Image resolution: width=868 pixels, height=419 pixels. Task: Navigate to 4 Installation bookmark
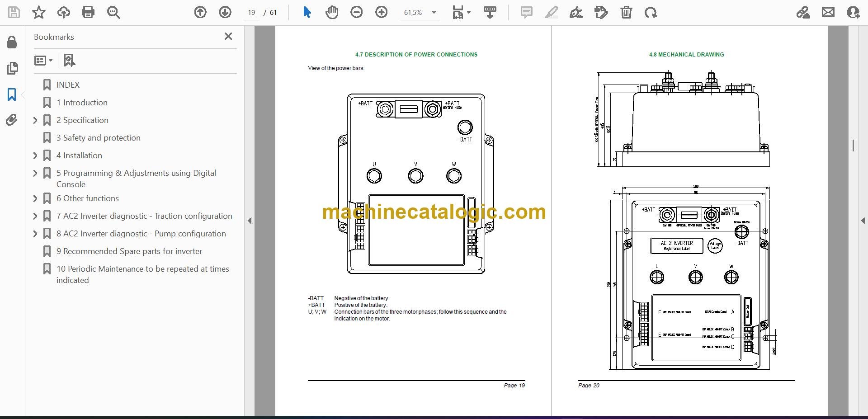tap(79, 155)
